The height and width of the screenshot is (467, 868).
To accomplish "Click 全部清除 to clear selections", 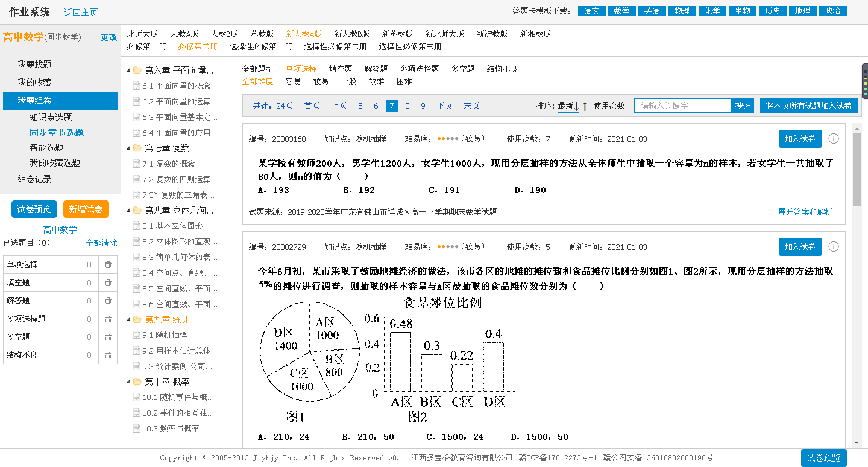I will (x=101, y=243).
